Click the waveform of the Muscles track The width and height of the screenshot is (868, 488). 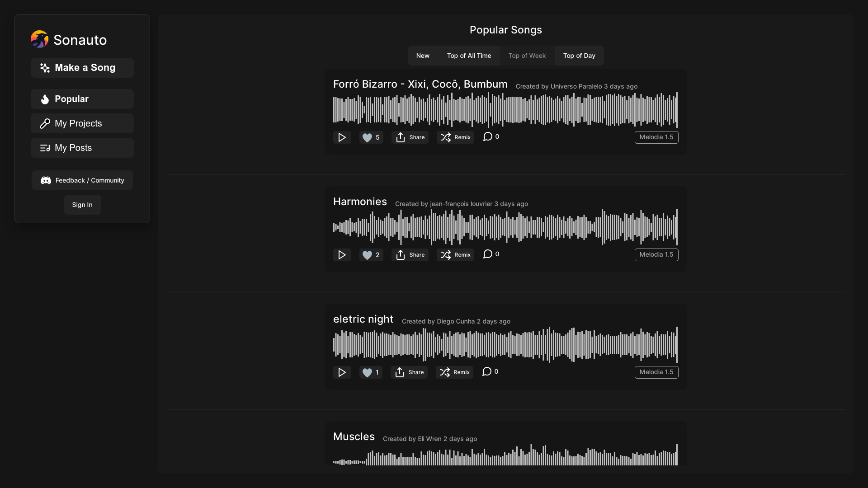[505, 455]
